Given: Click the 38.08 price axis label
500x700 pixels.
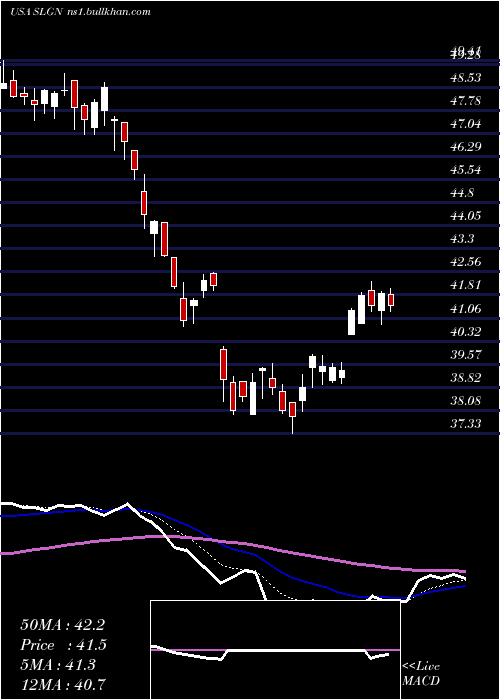Looking at the screenshot, I should pyautogui.click(x=466, y=400).
